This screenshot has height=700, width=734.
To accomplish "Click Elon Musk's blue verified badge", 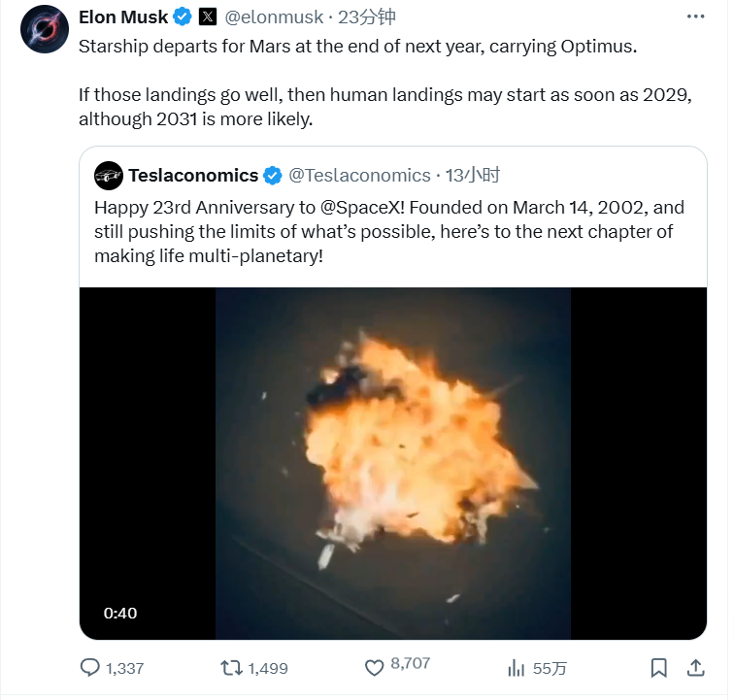I will (182, 17).
